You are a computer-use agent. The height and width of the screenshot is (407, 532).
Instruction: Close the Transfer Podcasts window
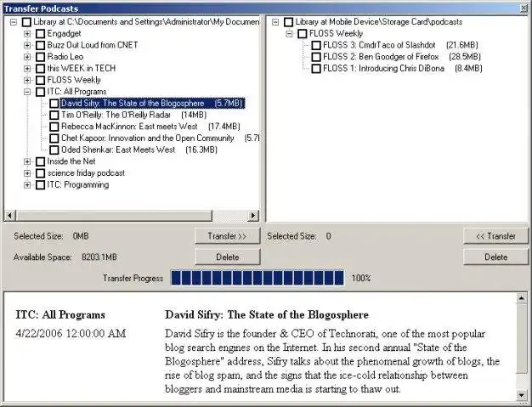[x=524, y=8]
